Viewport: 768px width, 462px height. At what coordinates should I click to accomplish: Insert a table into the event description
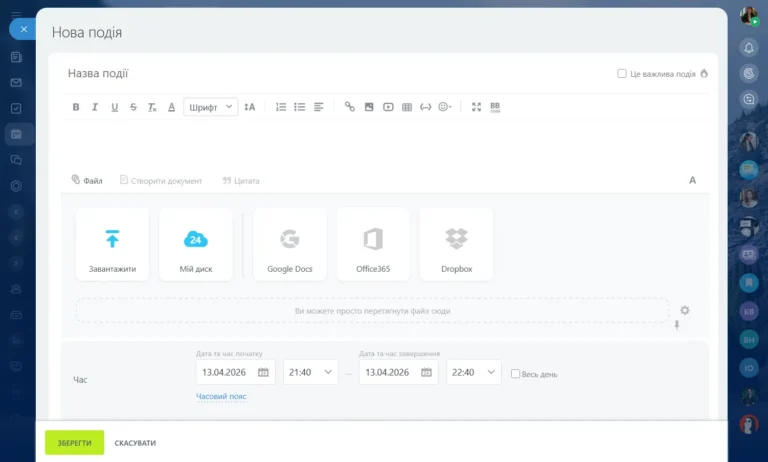pyautogui.click(x=406, y=107)
